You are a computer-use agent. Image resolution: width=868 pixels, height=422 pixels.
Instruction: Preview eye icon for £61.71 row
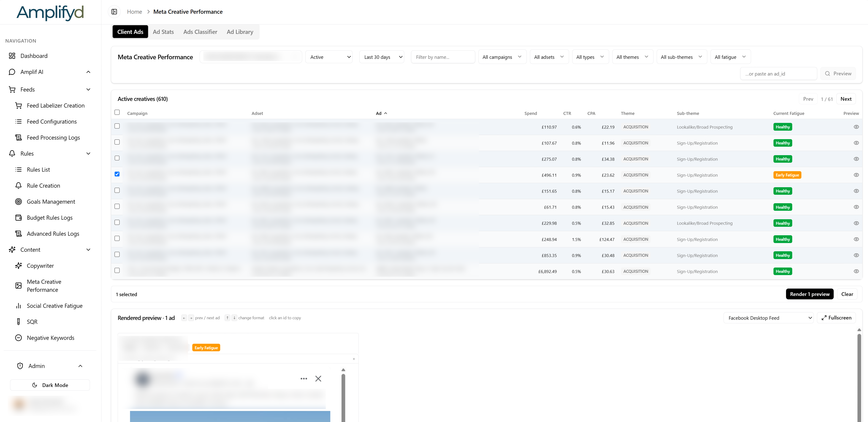click(x=856, y=207)
